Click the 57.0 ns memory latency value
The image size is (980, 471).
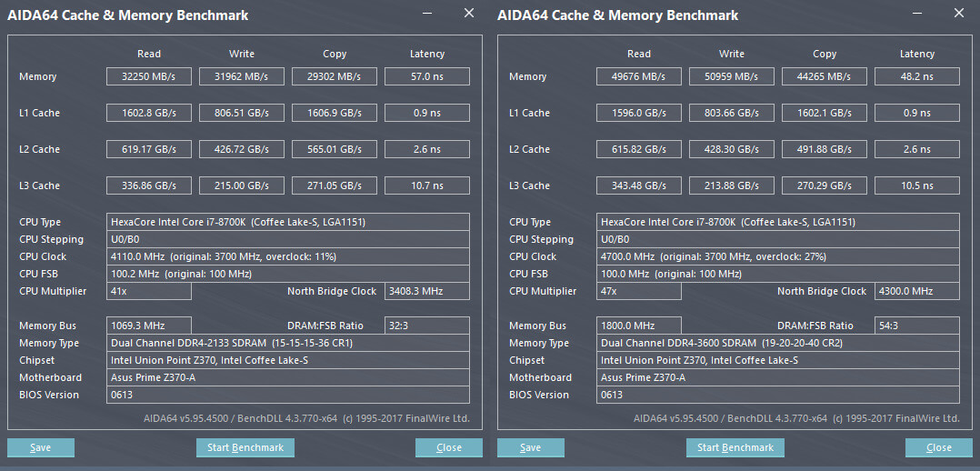426,77
